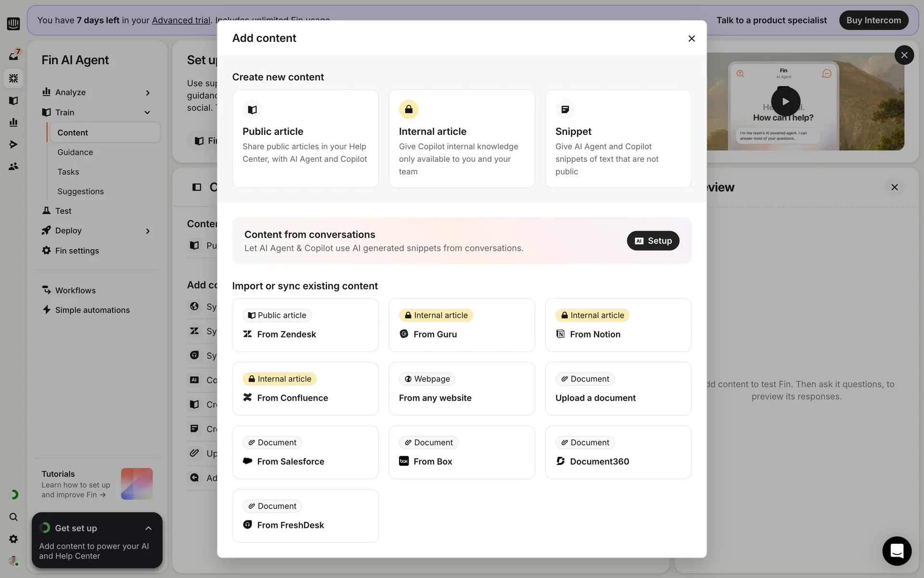Click the search magnifier icon

point(13,517)
